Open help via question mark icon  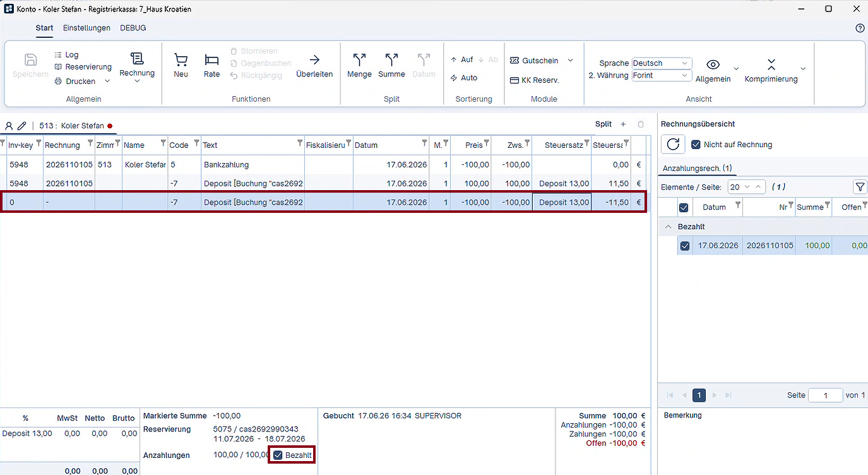tap(860, 28)
